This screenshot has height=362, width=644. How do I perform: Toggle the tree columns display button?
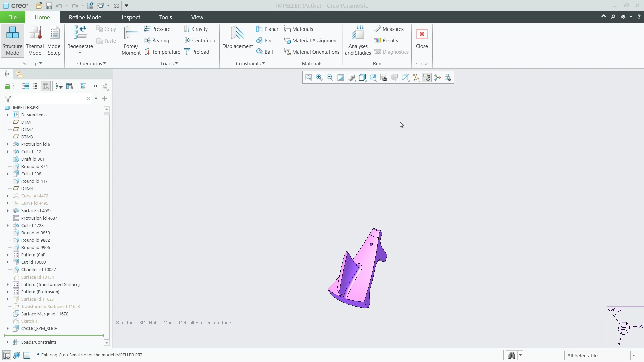(46, 86)
